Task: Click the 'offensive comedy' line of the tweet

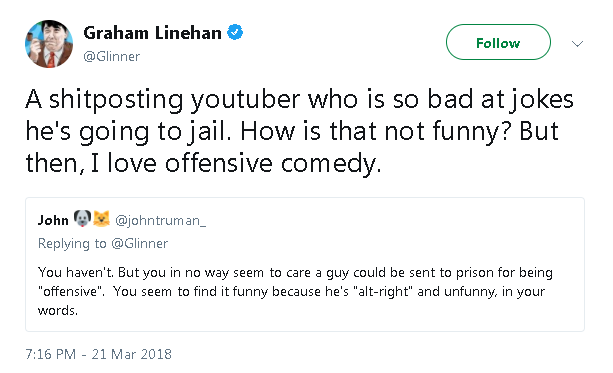Action: [203, 163]
